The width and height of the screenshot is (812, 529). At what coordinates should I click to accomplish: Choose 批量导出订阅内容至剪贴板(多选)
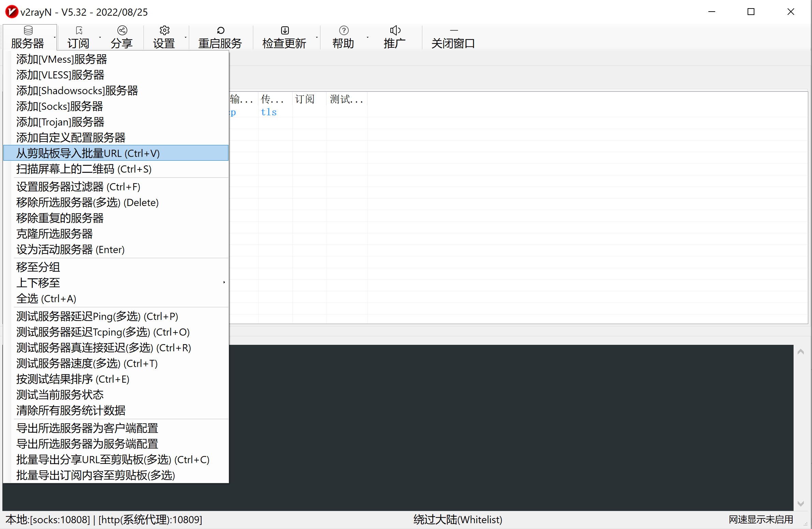tap(116, 475)
